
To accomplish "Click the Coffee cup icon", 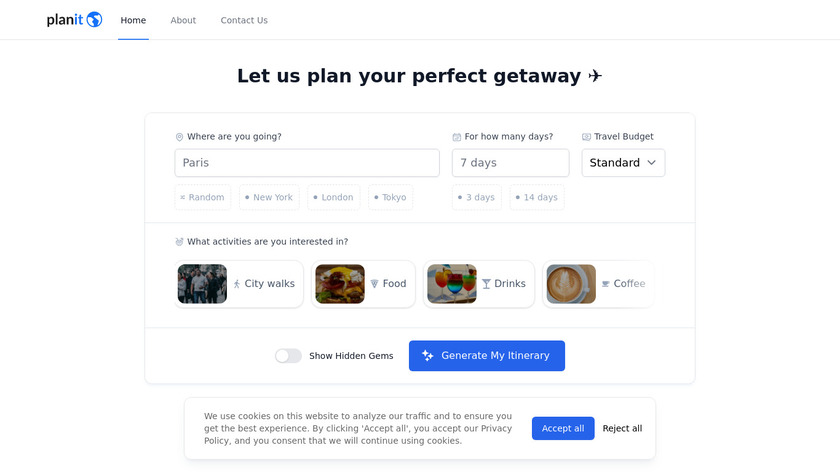I will tap(605, 284).
